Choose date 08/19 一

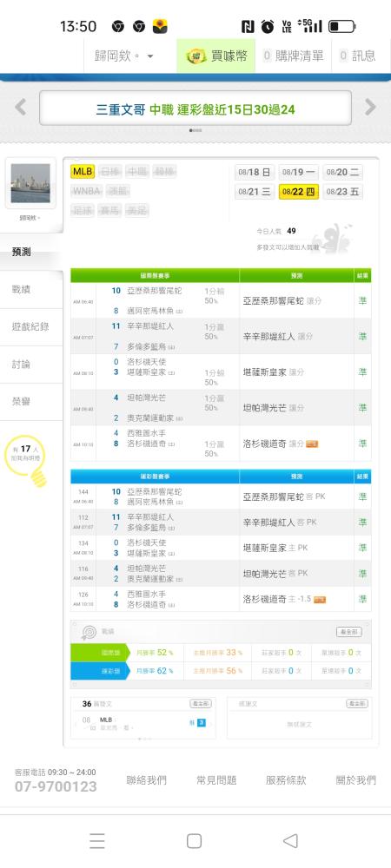tap(299, 172)
